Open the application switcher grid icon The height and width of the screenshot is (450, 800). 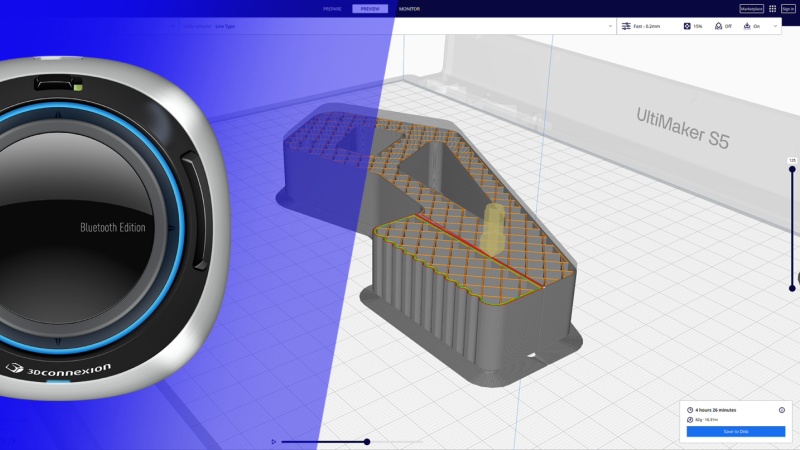[772, 9]
